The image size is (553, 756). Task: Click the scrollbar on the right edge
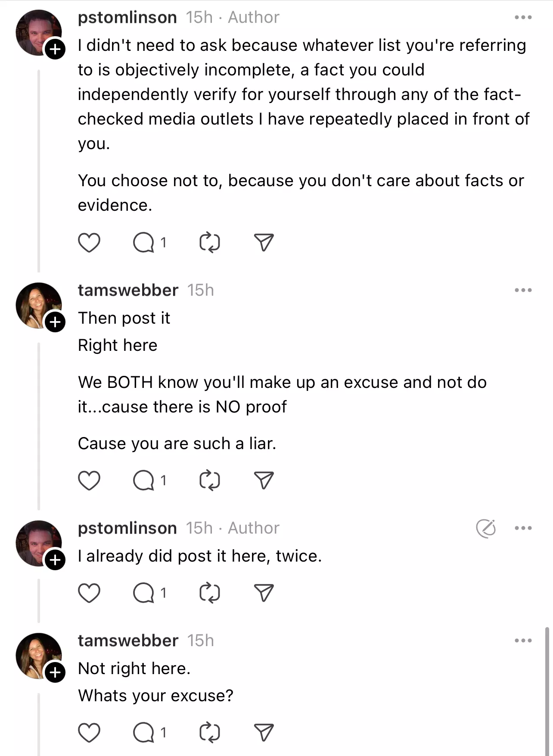(x=547, y=690)
